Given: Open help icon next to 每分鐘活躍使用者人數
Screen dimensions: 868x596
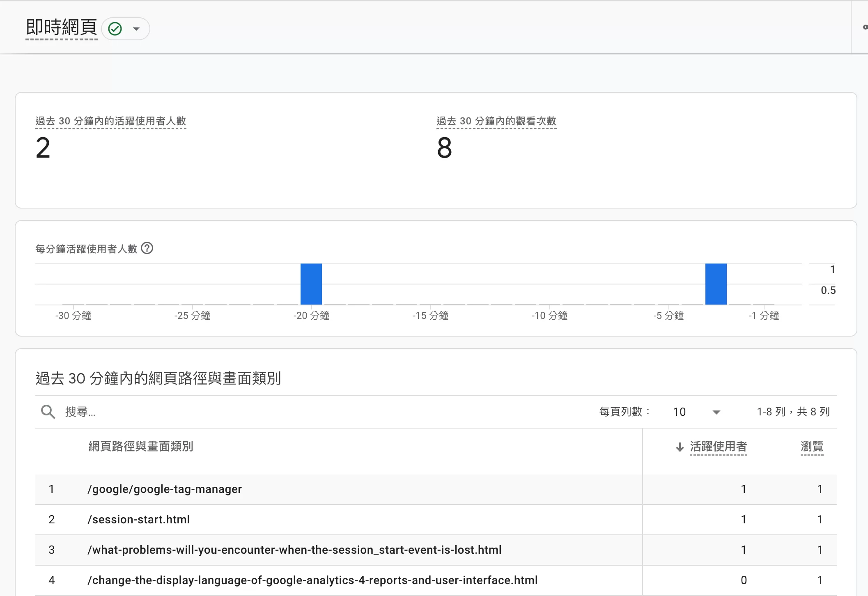Looking at the screenshot, I should click(x=147, y=248).
